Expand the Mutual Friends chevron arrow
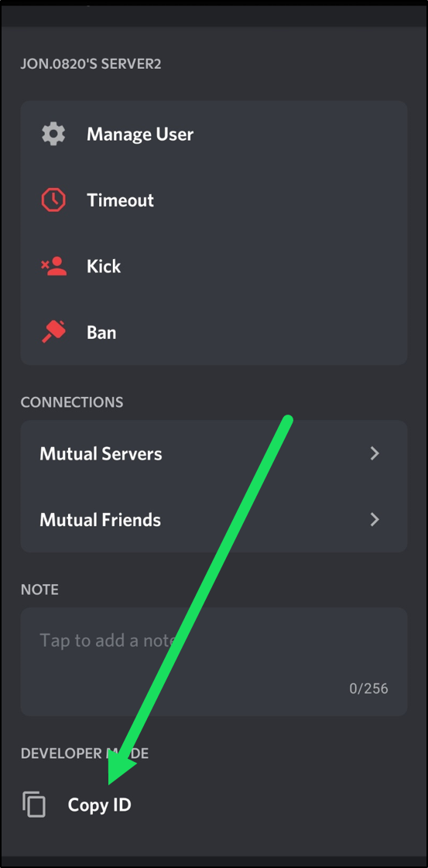 click(375, 519)
